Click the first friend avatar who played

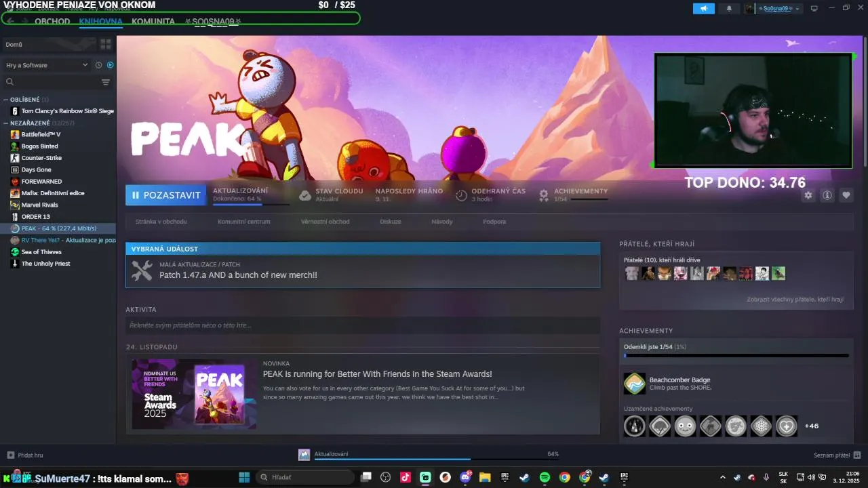coord(631,273)
